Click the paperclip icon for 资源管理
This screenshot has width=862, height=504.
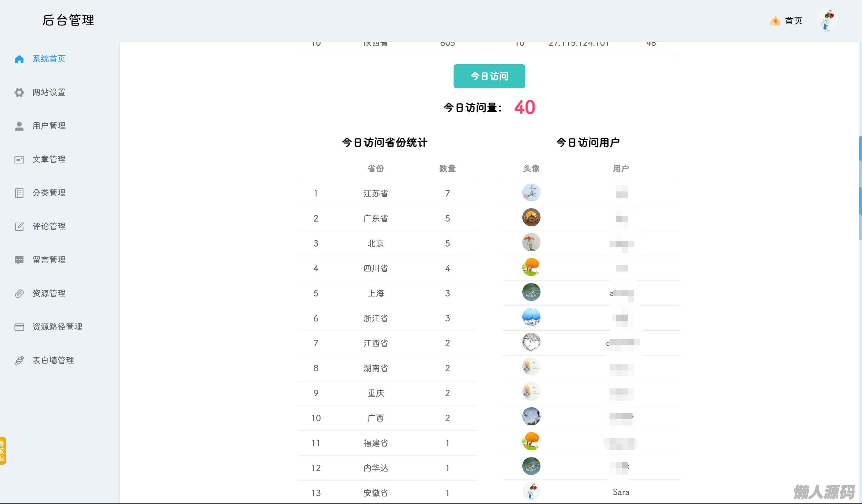click(19, 293)
